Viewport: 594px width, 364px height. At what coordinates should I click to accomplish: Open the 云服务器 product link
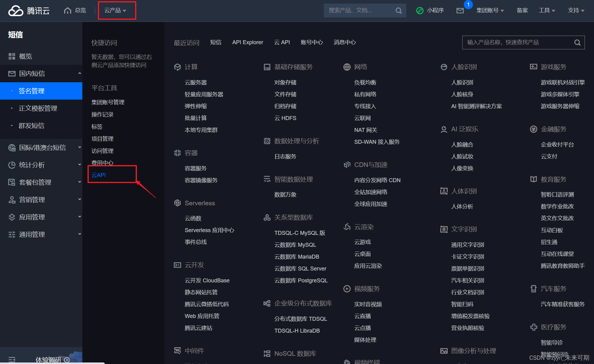tap(196, 83)
